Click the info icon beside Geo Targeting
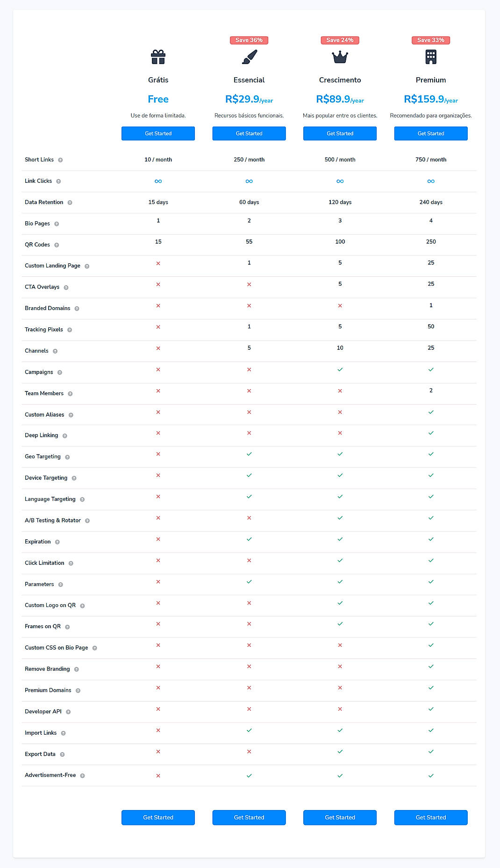The height and width of the screenshot is (868, 500). click(67, 457)
